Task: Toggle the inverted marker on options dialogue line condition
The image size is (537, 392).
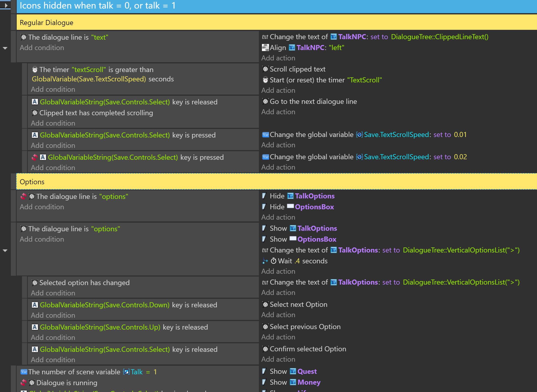Action: coord(23,196)
